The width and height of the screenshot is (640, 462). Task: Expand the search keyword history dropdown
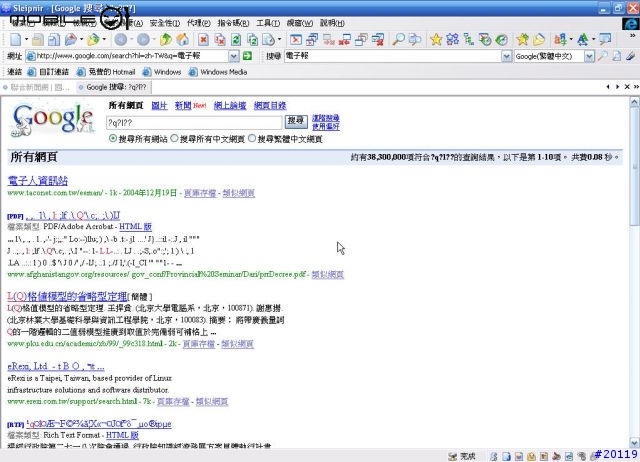[507, 56]
